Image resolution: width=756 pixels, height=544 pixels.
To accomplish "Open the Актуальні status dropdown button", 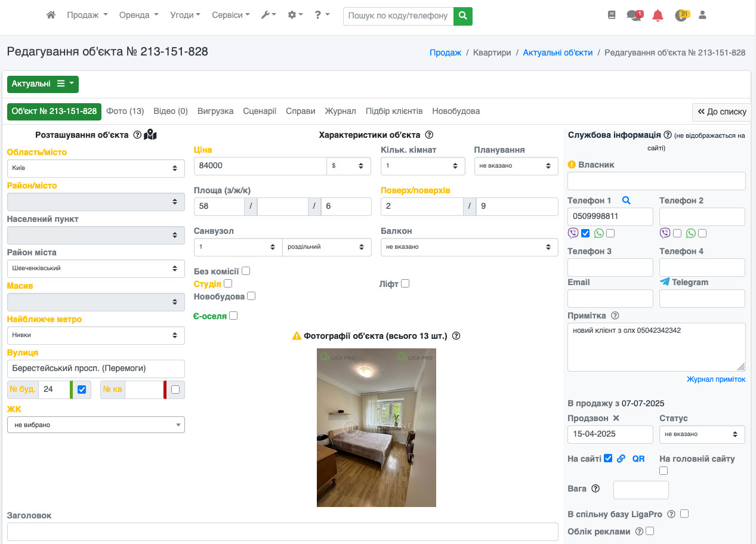I will click(42, 84).
